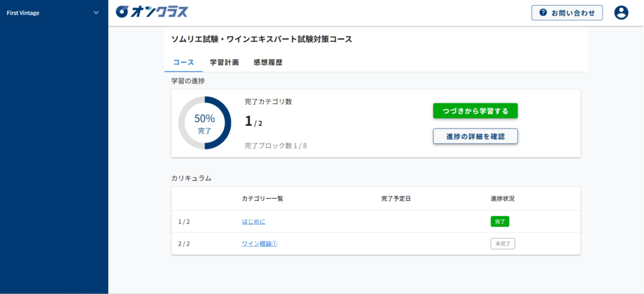Click the green 完了 status badge
The height and width of the screenshot is (294, 644).
point(500,222)
